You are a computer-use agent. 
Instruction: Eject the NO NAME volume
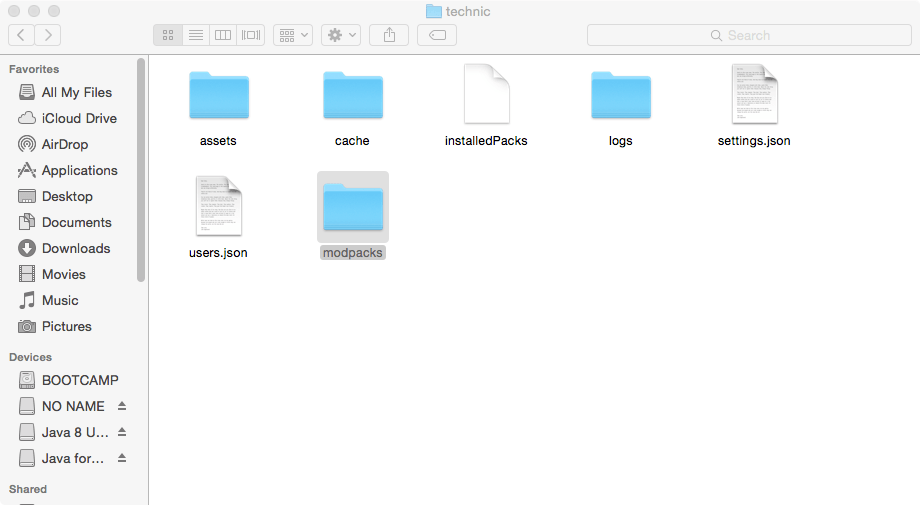click(x=122, y=406)
